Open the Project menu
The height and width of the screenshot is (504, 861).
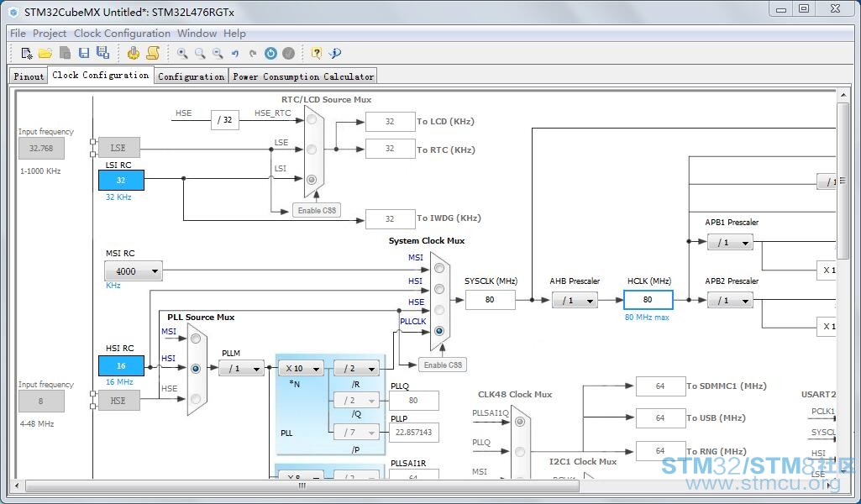point(50,34)
